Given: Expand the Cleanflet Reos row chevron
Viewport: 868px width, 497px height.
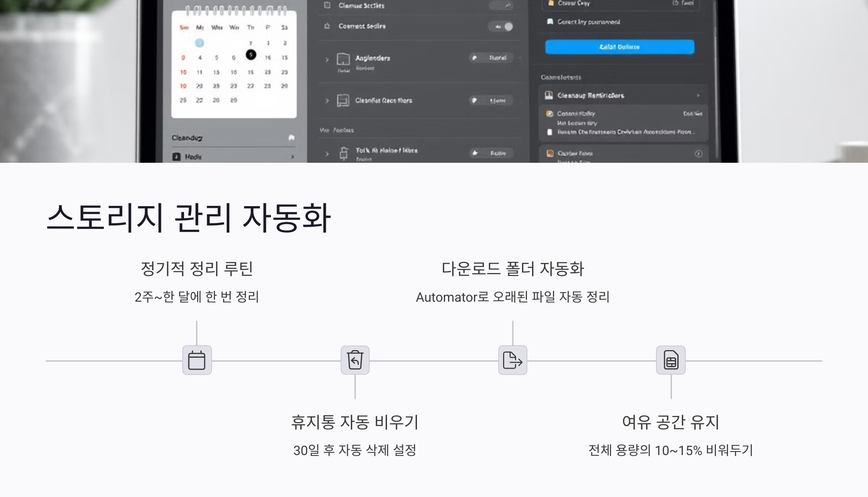Looking at the screenshot, I should point(327,101).
